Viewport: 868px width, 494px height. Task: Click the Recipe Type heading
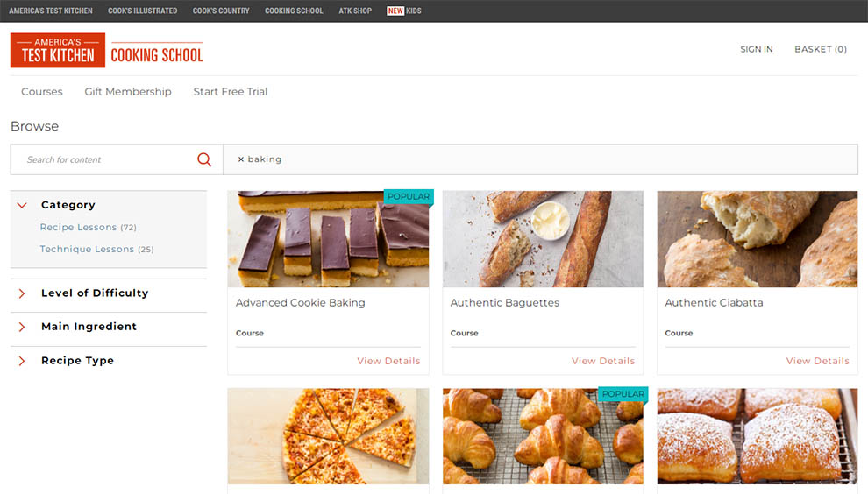point(77,361)
